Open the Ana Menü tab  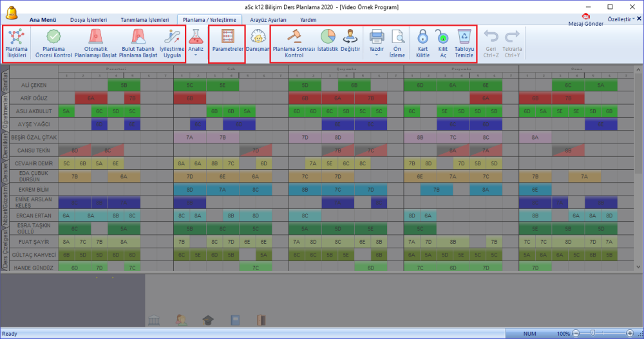[43, 20]
